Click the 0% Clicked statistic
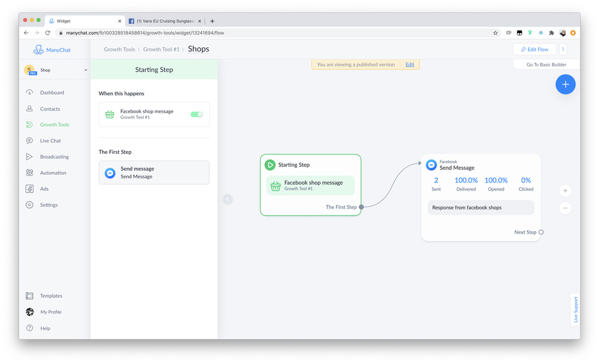Image resolution: width=599 pixels, height=364 pixels. pyautogui.click(x=526, y=184)
